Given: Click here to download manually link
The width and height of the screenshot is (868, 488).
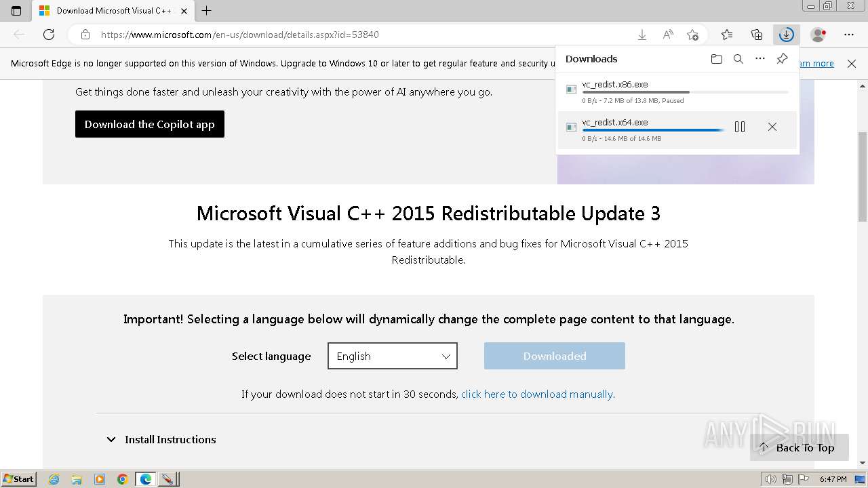Looking at the screenshot, I should [537, 394].
